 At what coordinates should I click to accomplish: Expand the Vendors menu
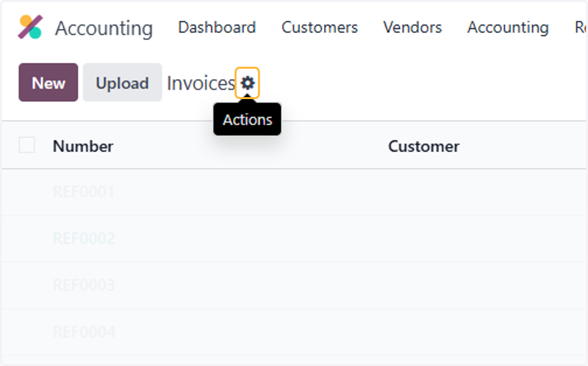[413, 27]
